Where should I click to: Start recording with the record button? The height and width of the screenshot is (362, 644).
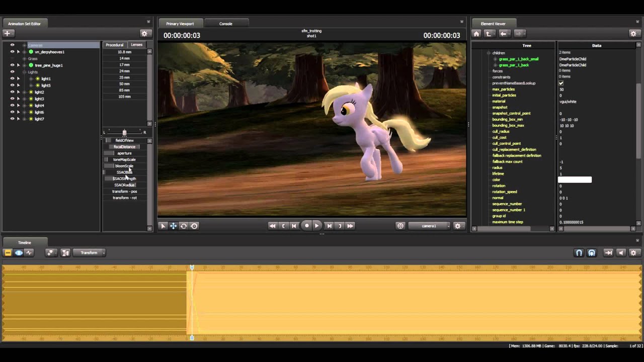306,226
